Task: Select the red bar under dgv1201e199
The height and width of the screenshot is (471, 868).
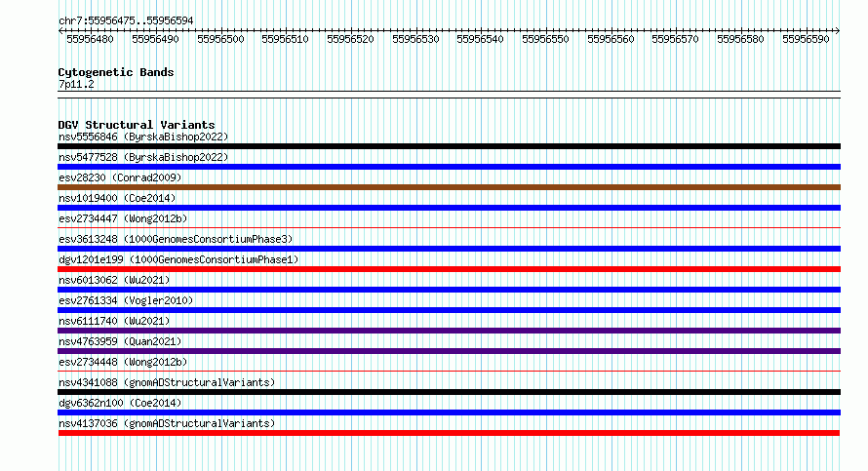Action: 449,269
